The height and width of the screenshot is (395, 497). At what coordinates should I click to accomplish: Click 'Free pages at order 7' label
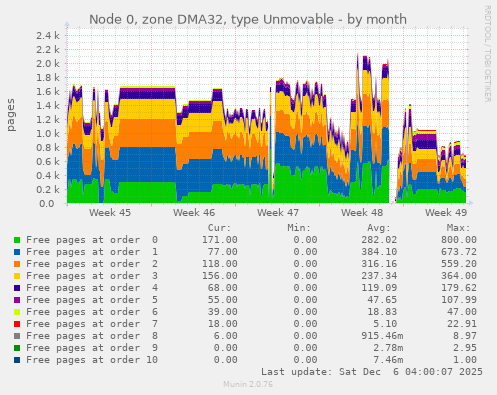[x=92, y=324]
